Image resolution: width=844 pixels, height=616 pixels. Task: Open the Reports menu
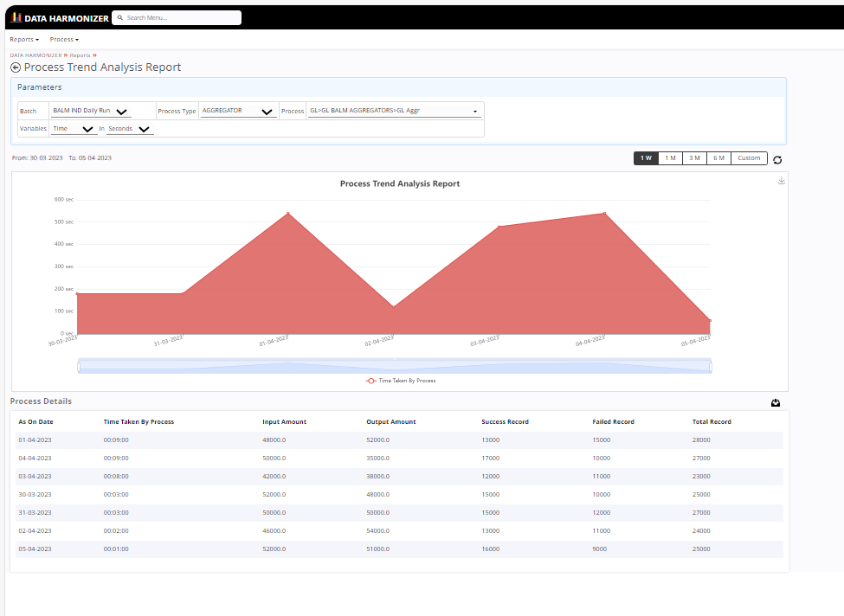click(x=24, y=39)
